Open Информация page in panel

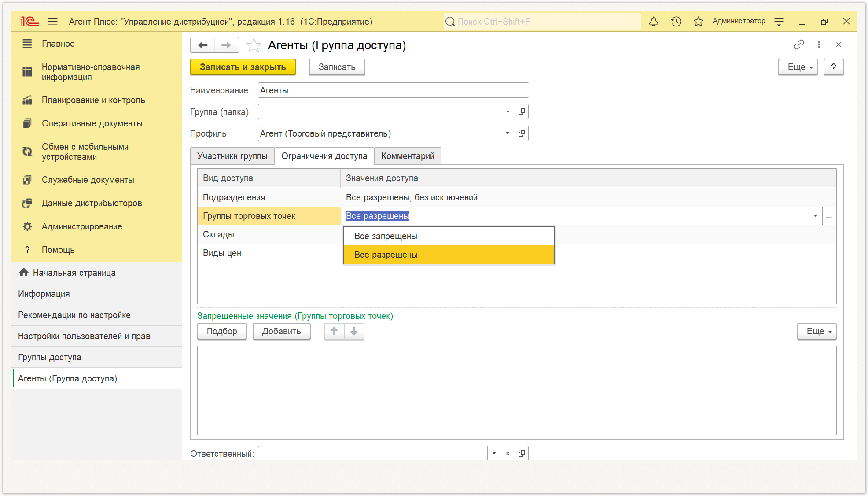point(97,294)
